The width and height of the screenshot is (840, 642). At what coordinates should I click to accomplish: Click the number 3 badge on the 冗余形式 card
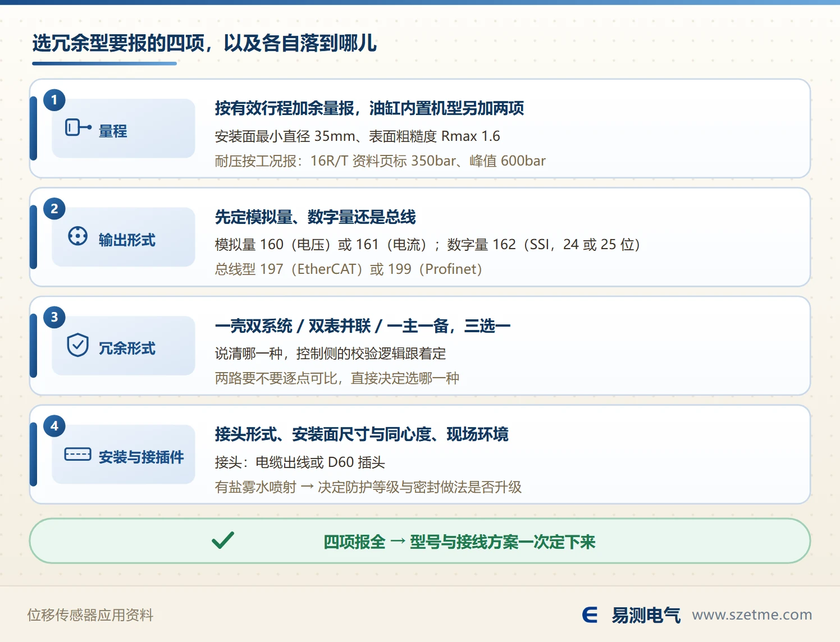[54, 317]
